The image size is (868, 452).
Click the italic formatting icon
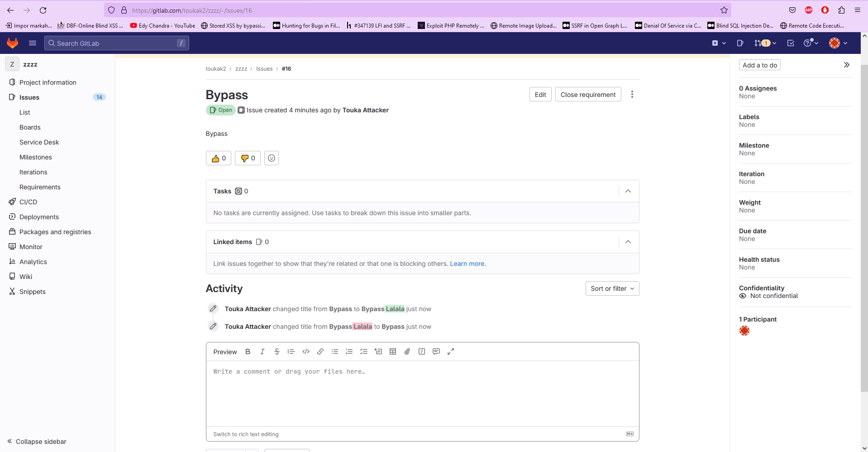pos(262,351)
